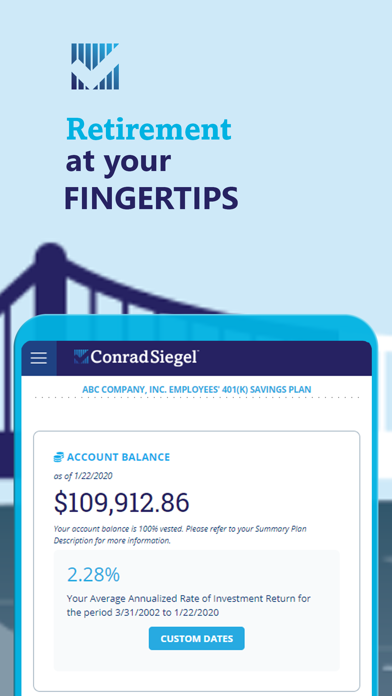
Task: Click the coins icon beside Account Balance
Action: pos(59,457)
